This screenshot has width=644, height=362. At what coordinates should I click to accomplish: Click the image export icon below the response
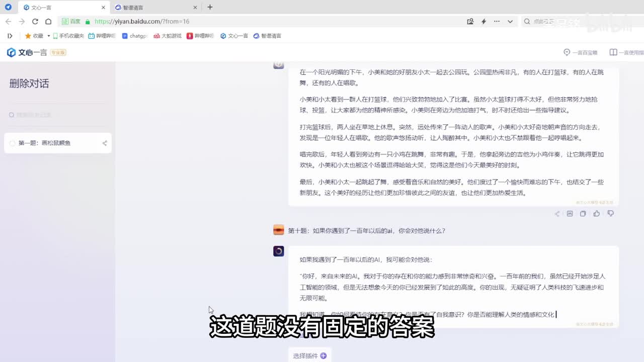tap(570, 214)
